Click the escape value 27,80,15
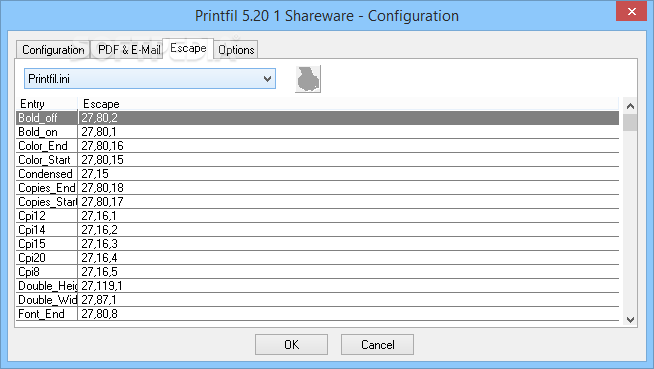654x369 pixels. (102, 160)
